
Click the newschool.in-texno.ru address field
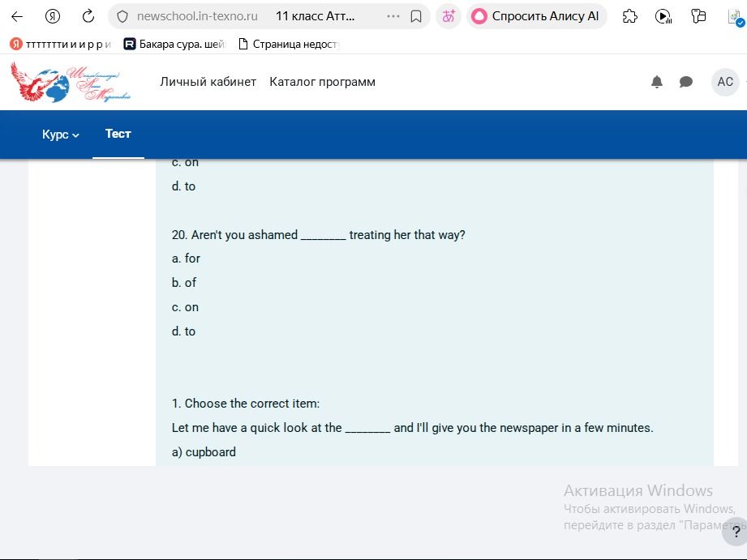tap(197, 17)
